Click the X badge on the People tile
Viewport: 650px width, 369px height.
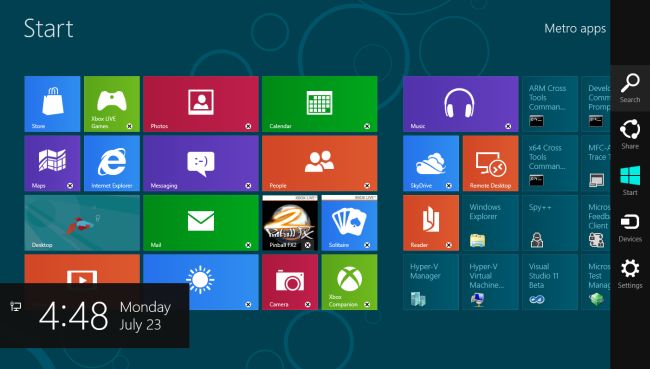point(367,186)
